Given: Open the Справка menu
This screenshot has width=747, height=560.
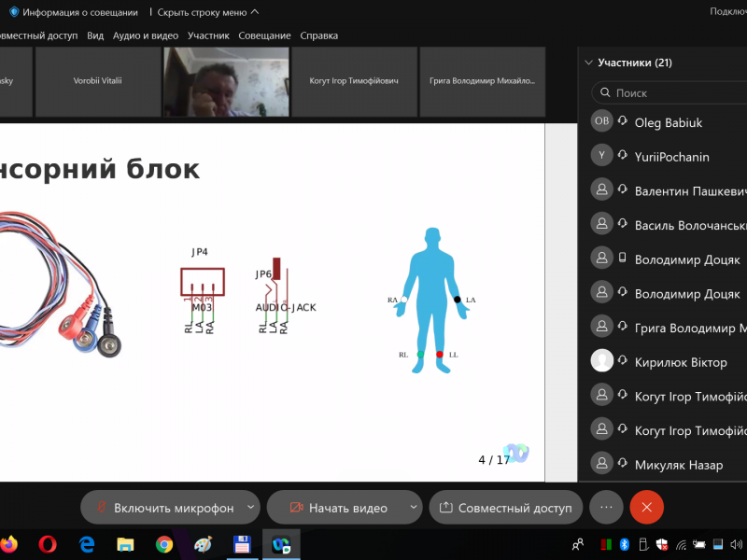Looking at the screenshot, I should click(318, 35).
